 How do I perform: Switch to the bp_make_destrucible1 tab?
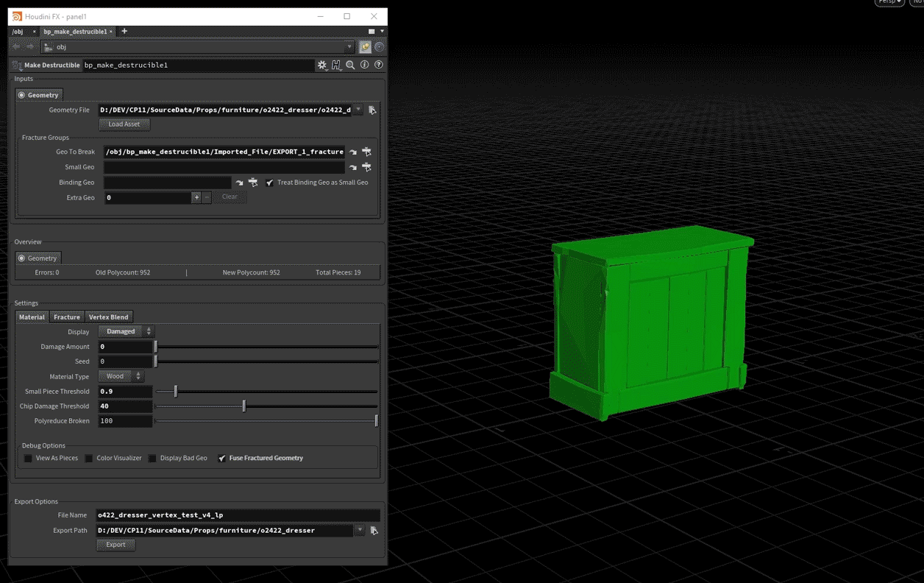75,32
